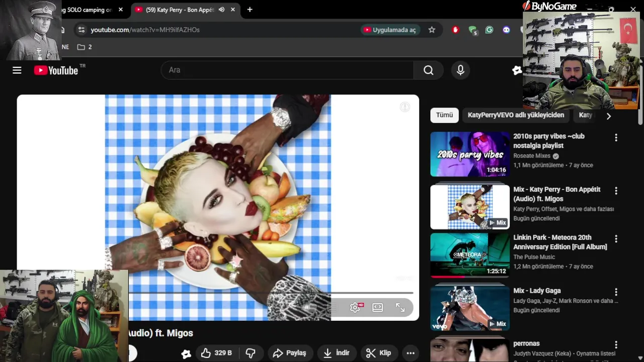644x362 pixels.
Task: Dislike the video with thumbs down
Action: coord(251,353)
